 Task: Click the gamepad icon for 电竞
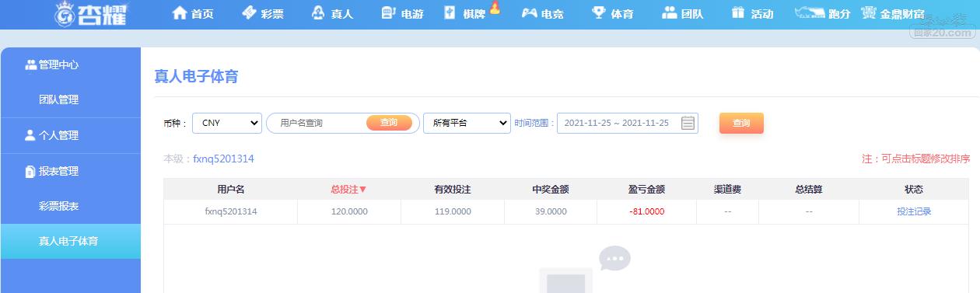(529, 12)
